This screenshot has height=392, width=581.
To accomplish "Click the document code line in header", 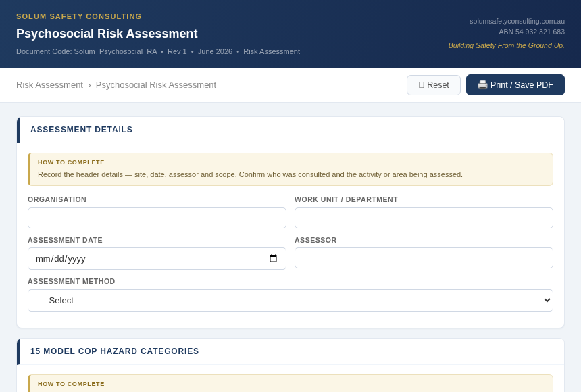I will coord(158,51).
